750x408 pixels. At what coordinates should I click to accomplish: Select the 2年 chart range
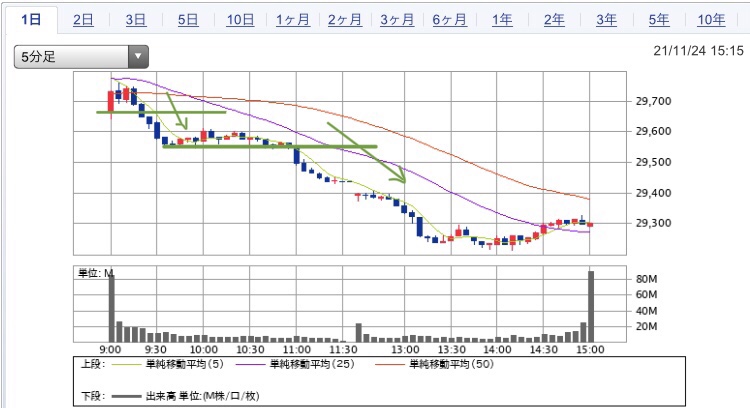click(x=554, y=20)
